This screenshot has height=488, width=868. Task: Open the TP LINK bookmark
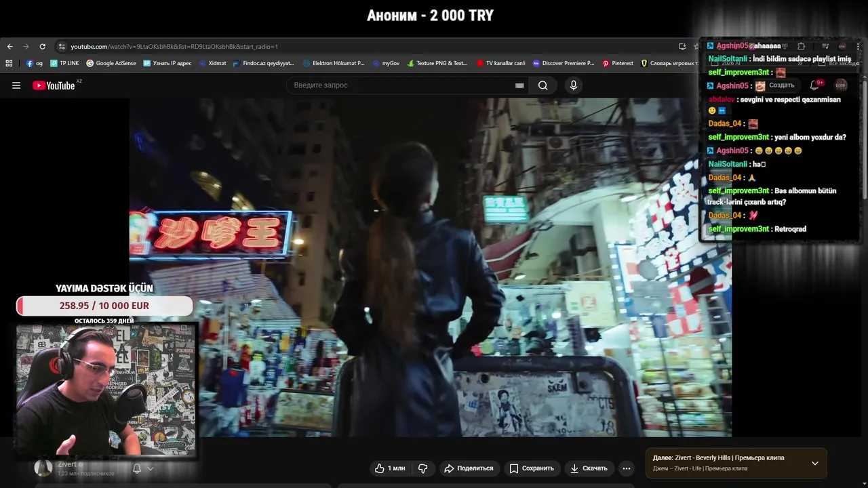pyautogui.click(x=64, y=63)
